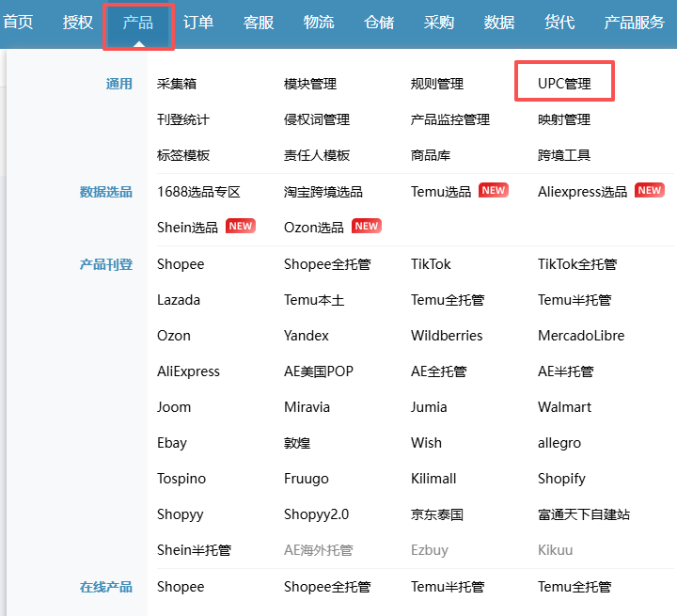The image size is (677, 616).
Task: Open Shein选品 in 数据选品 section
Action: (187, 227)
